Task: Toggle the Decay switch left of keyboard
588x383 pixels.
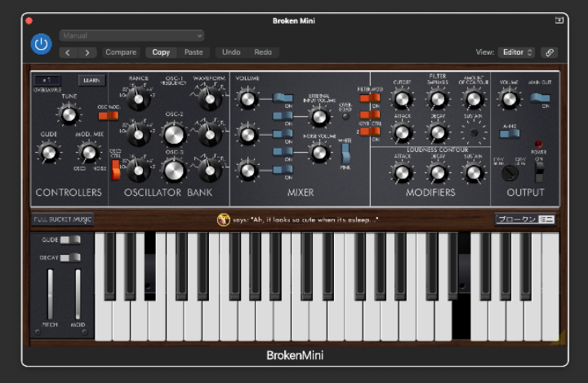Action: pyautogui.click(x=70, y=258)
